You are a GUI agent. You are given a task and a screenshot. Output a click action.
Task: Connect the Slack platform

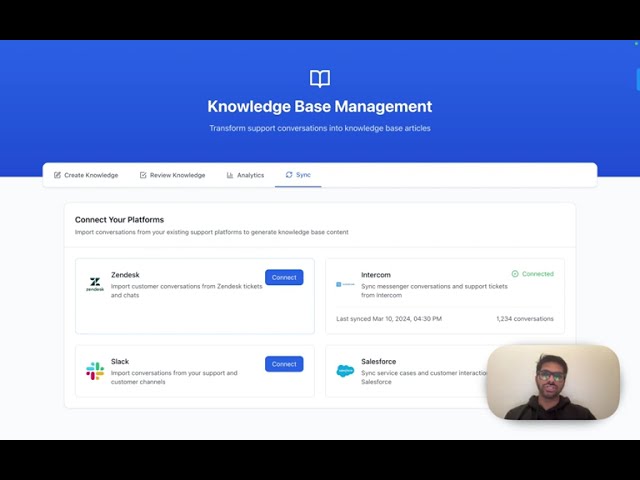pos(284,364)
